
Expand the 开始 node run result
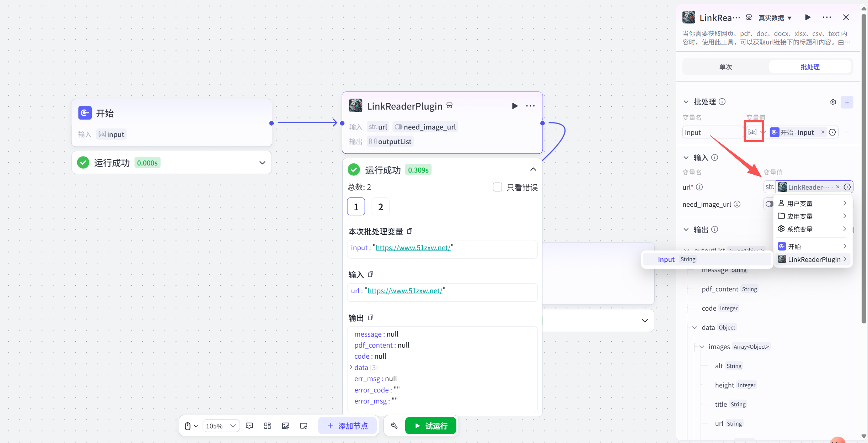pos(262,163)
